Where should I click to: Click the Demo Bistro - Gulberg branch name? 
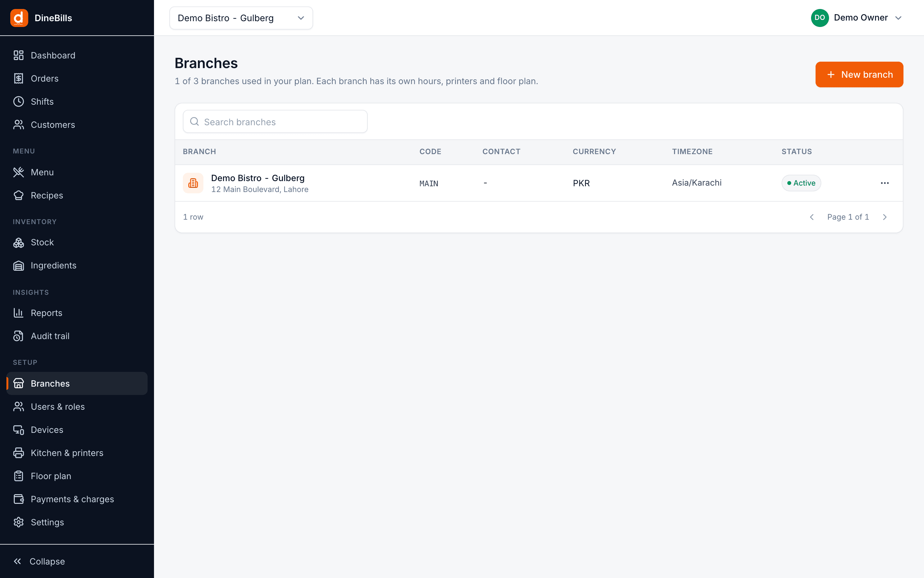[x=258, y=178]
